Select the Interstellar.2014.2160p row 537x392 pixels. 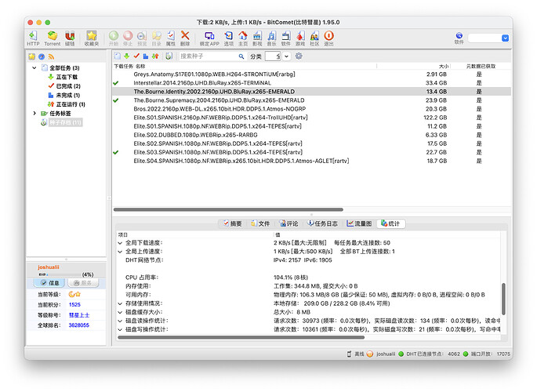312,83
